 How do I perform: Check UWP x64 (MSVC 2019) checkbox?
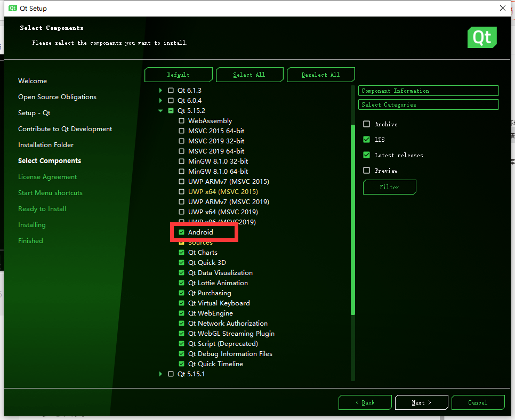tap(181, 212)
